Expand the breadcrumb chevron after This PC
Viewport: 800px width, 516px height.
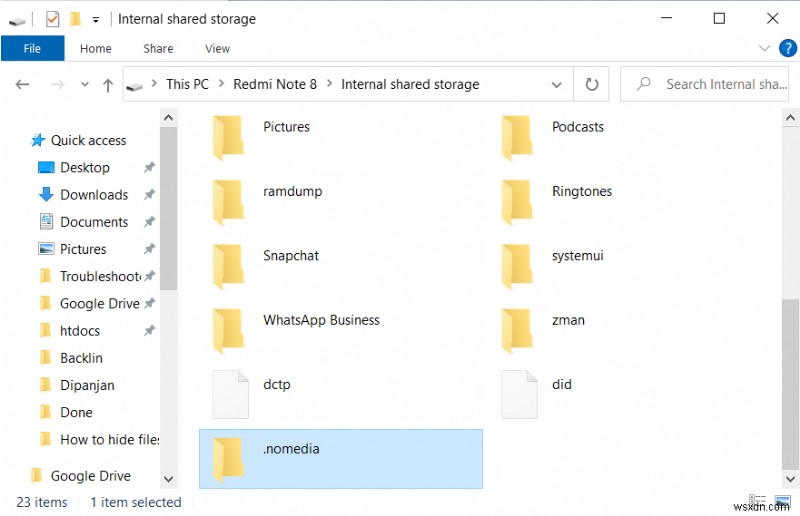click(x=221, y=84)
